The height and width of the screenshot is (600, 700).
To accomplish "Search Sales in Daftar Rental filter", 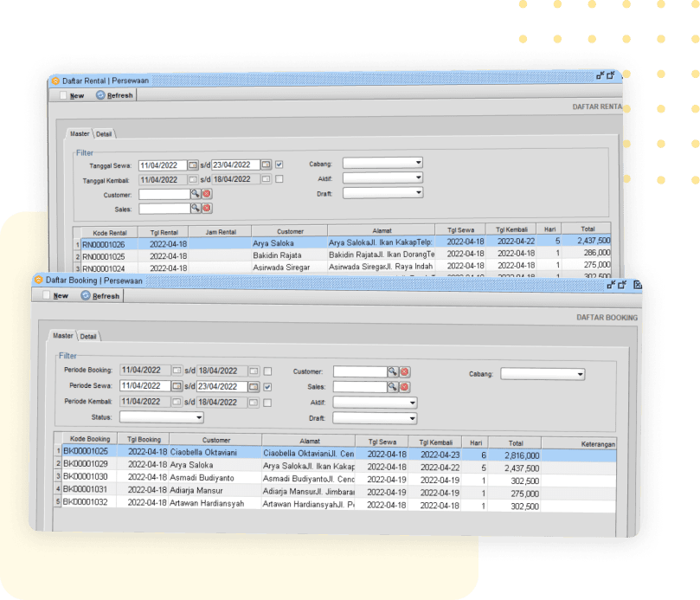I will click(x=195, y=208).
